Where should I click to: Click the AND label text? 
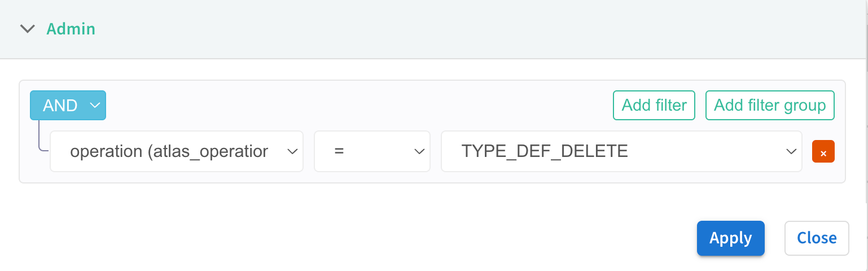pyautogui.click(x=60, y=106)
